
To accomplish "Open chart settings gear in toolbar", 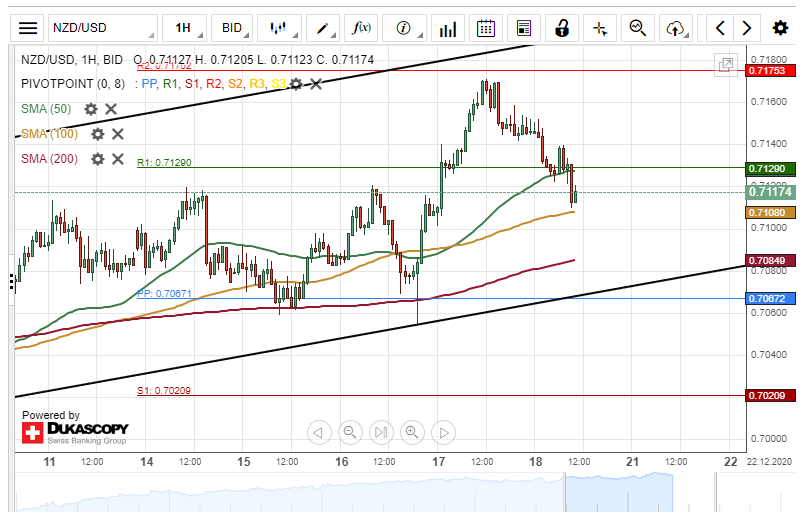I will coord(780,28).
